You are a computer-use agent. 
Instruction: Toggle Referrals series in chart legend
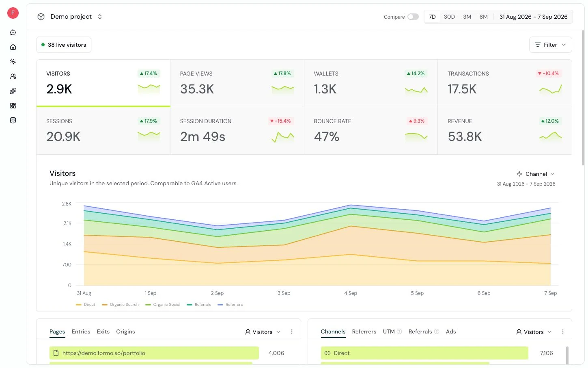[199, 305]
